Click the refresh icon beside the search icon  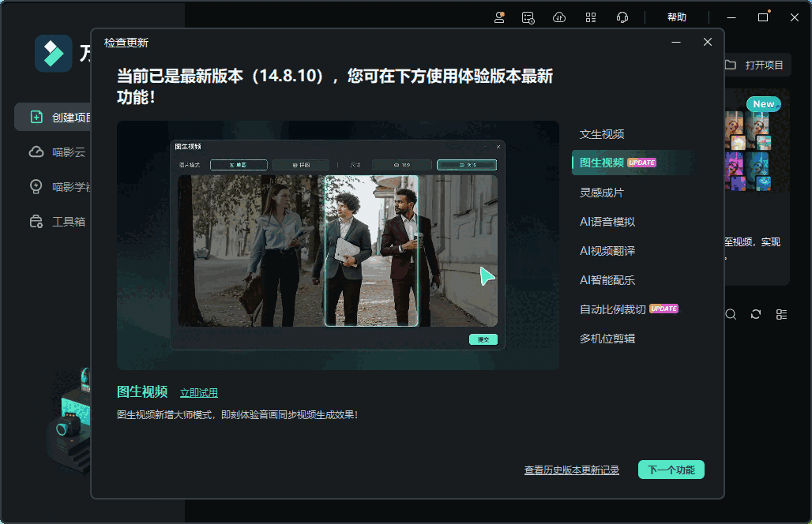755,314
